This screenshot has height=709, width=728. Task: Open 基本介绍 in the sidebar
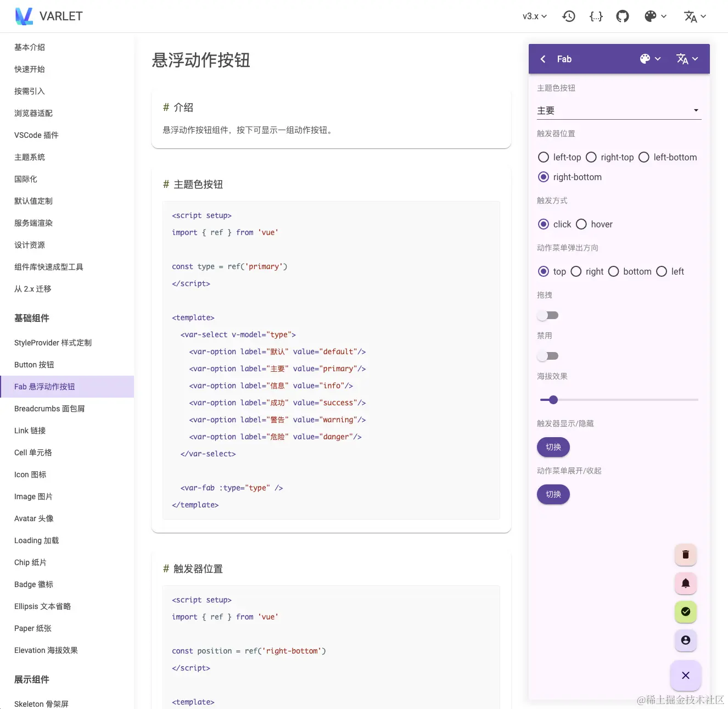point(67,47)
